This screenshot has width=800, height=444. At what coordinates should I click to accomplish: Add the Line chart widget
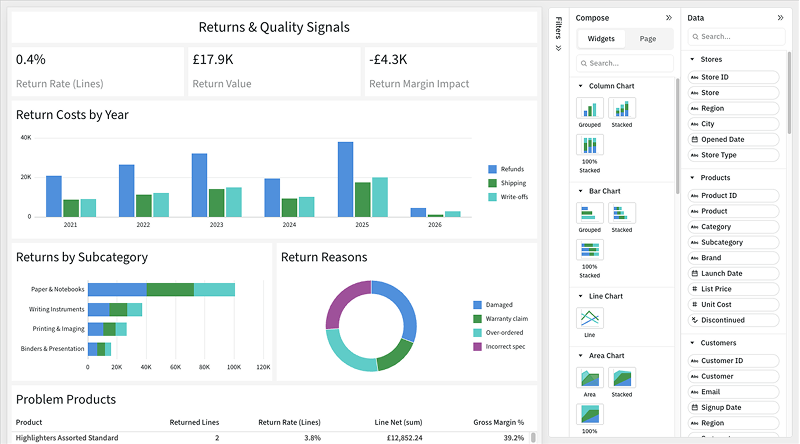tap(590, 318)
